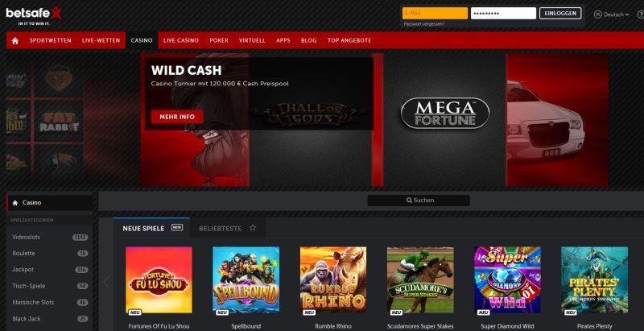This screenshot has width=644, height=331.
Task: Click the star icon beside Beliebteste
Action: coord(253,227)
